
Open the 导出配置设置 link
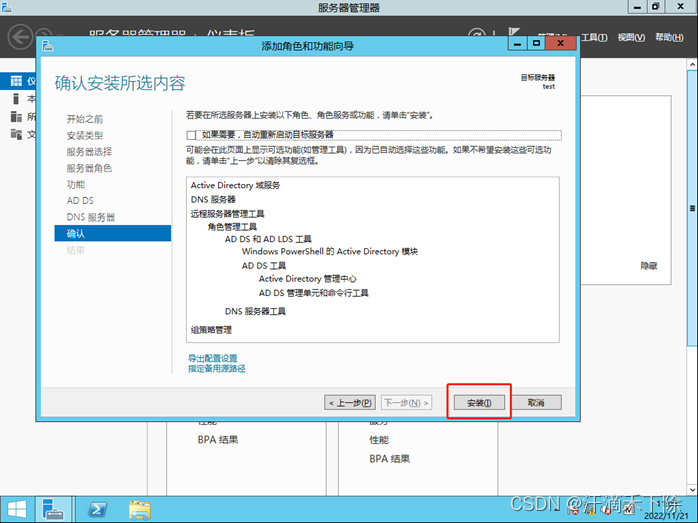coord(213,358)
